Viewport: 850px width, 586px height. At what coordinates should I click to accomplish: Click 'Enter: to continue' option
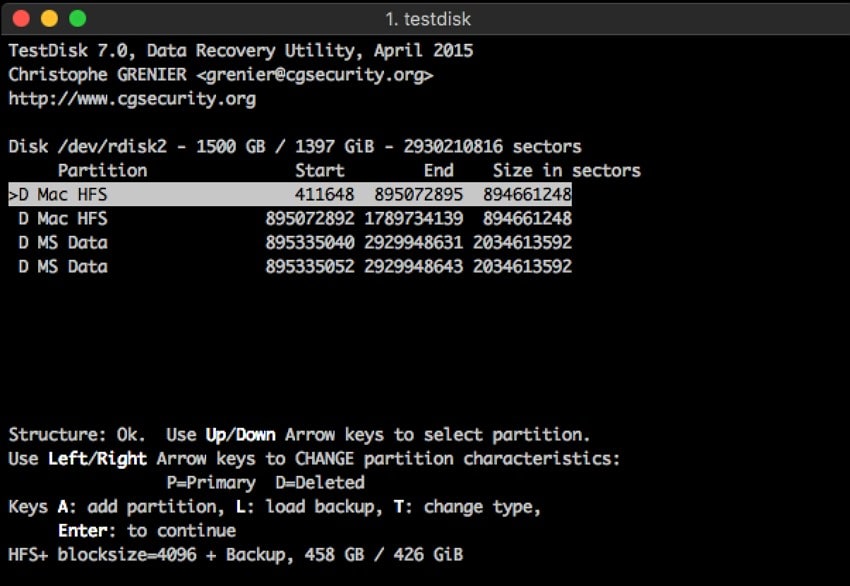tap(147, 530)
